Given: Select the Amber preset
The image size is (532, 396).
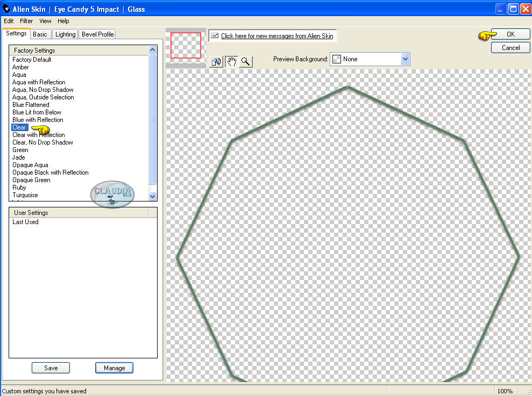Looking at the screenshot, I should coord(20,67).
